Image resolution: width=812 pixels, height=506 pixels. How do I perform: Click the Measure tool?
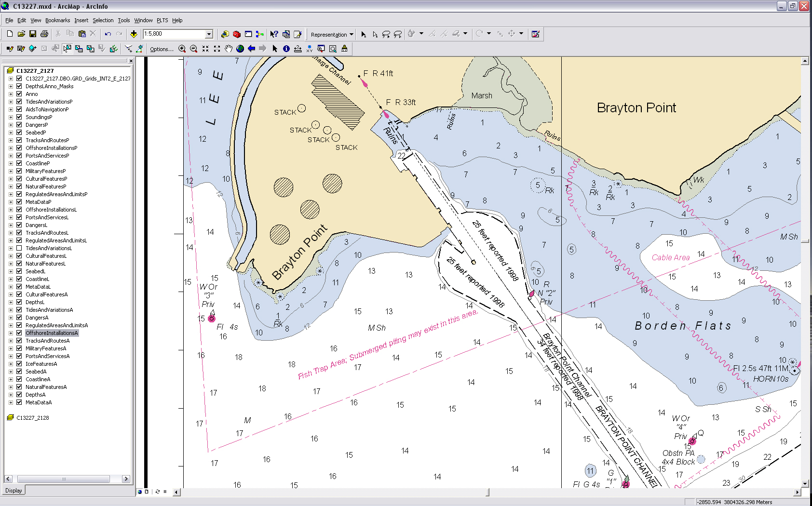pos(298,48)
